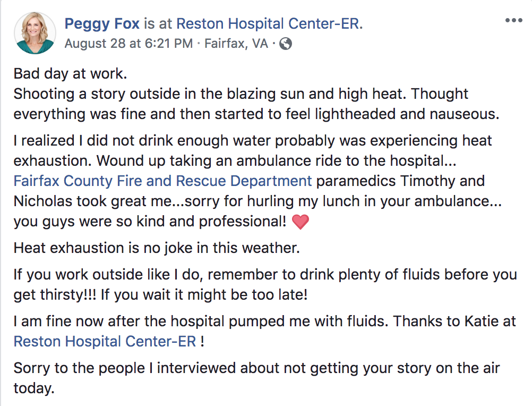Click the globe public privacy icon

click(286, 44)
